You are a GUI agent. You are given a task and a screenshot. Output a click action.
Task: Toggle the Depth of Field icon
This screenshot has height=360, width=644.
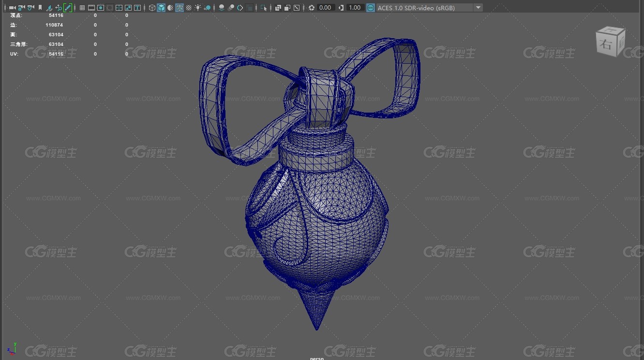tap(249, 8)
